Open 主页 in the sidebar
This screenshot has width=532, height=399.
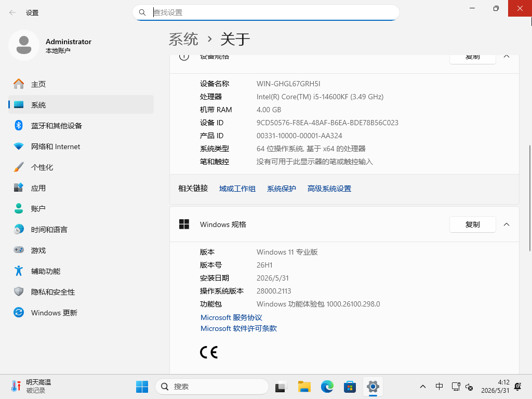tap(81, 84)
